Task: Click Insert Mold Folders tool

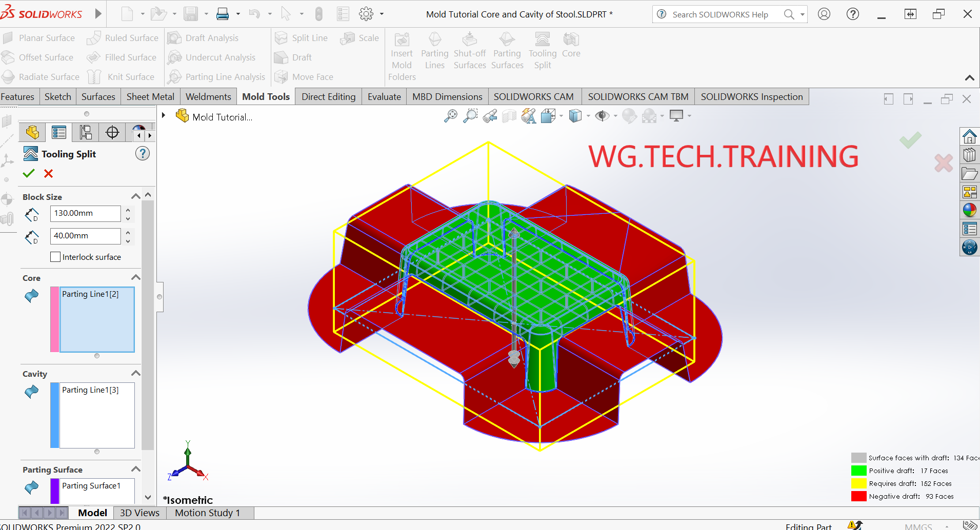Action: coord(402,56)
